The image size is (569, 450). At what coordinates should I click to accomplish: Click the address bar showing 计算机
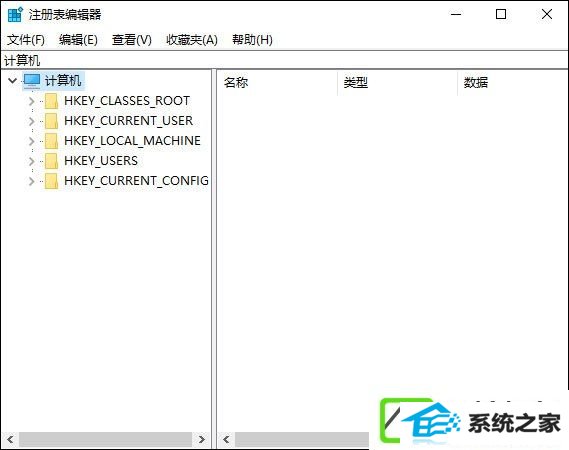pos(284,60)
